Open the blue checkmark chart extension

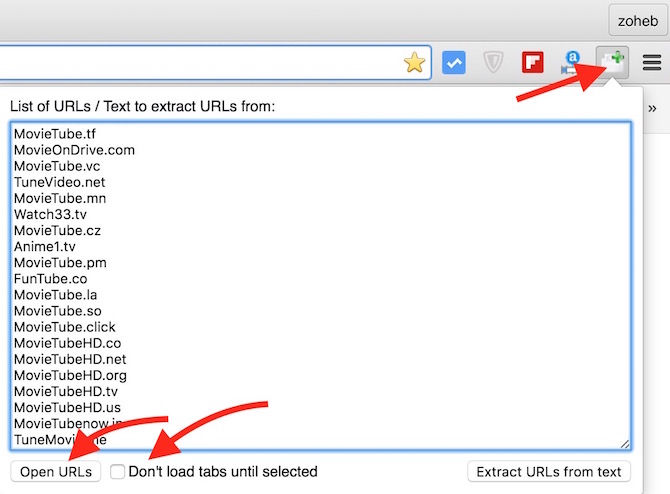[x=454, y=62]
